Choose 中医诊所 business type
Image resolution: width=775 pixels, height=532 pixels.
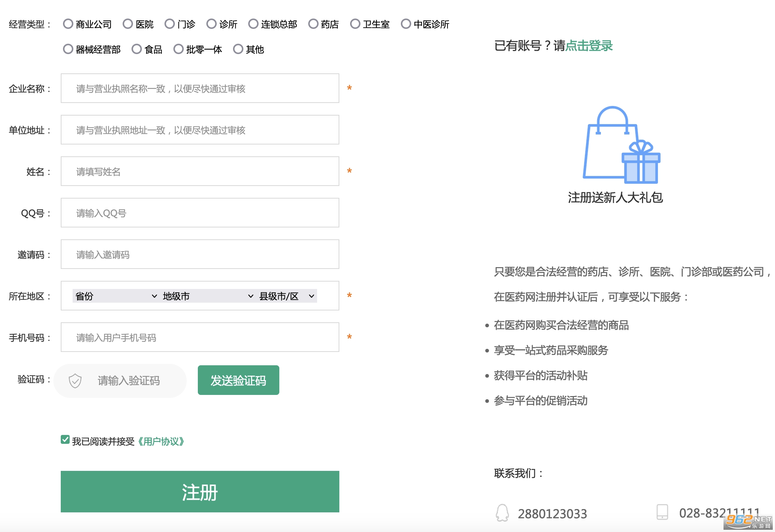coord(406,24)
